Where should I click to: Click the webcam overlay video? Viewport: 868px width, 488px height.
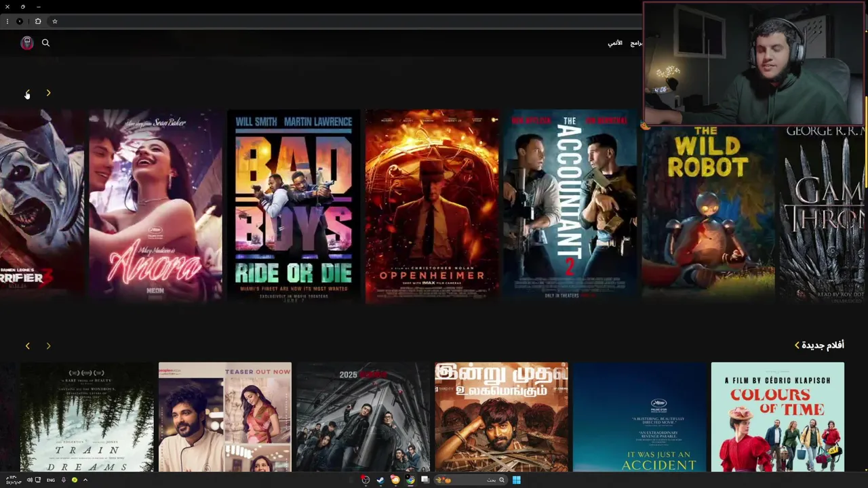pyautogui.click(x=755, y=64)
